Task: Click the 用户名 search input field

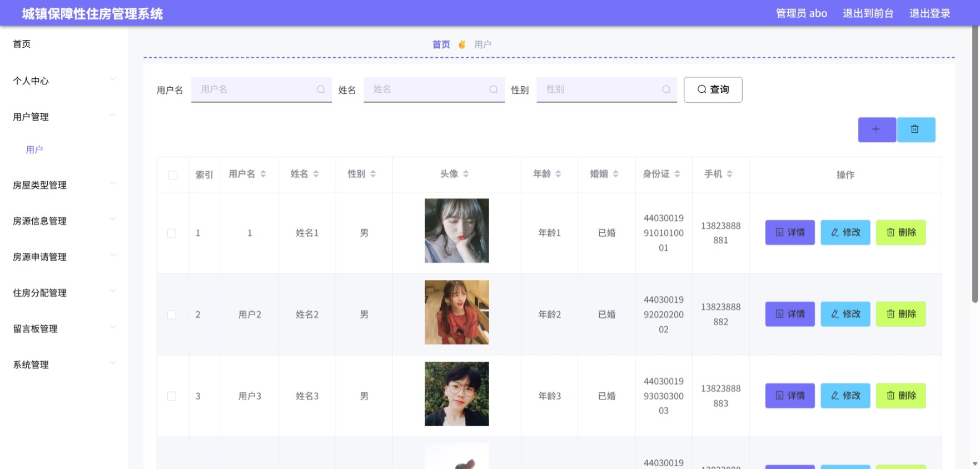Action: 261,89
